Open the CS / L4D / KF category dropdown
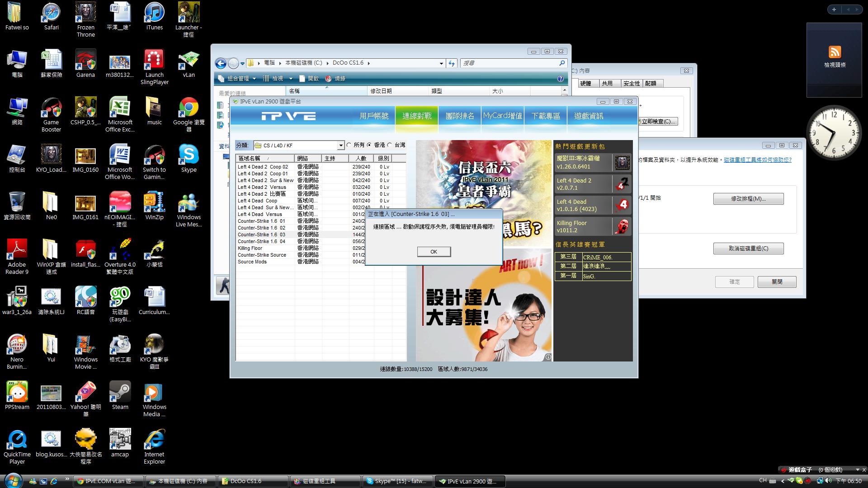Screen dimensions: 868x488 point(341,145)
